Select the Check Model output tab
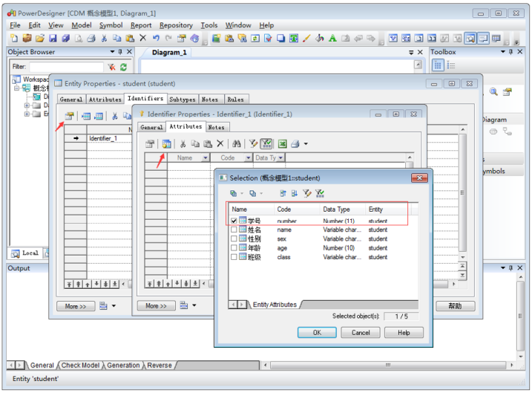 pyautogui.click(x=81, y=365)
